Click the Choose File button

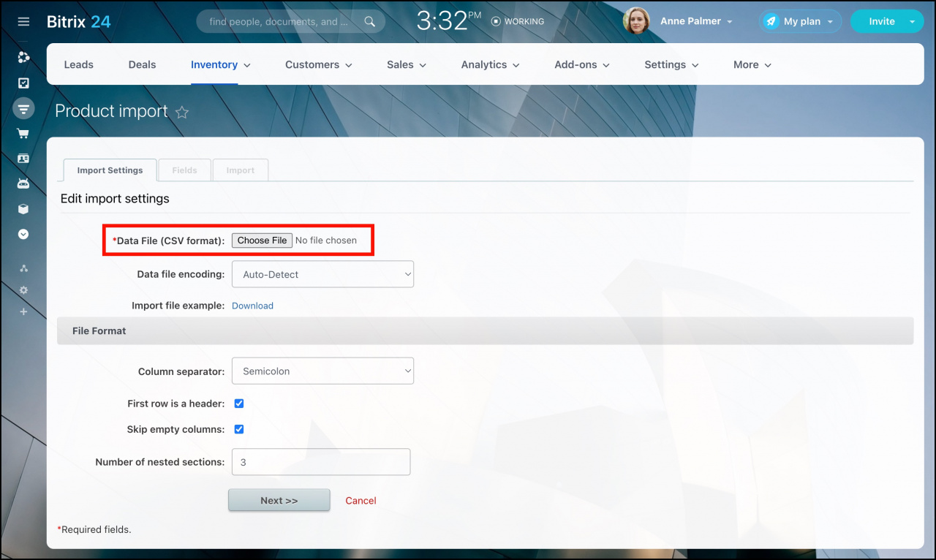coord(262,241)
